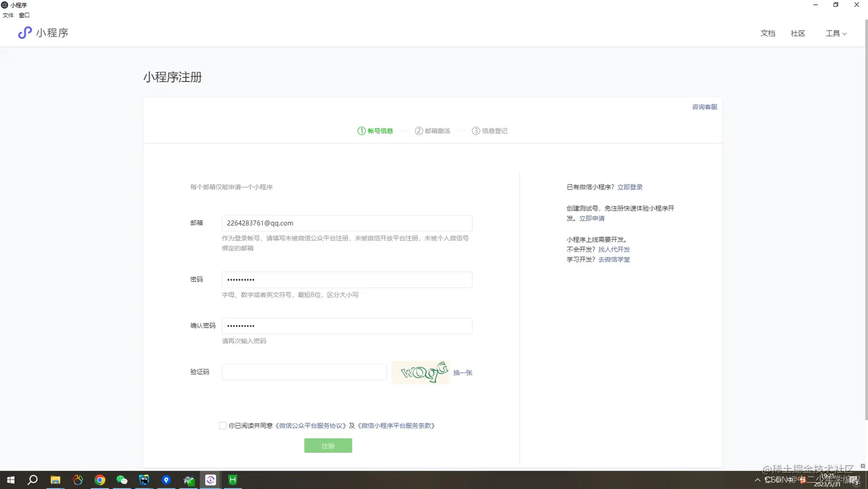Click the 验证码 captcha input field
The width and height of the screenshot is (868, 489).
tap(304, 372)
